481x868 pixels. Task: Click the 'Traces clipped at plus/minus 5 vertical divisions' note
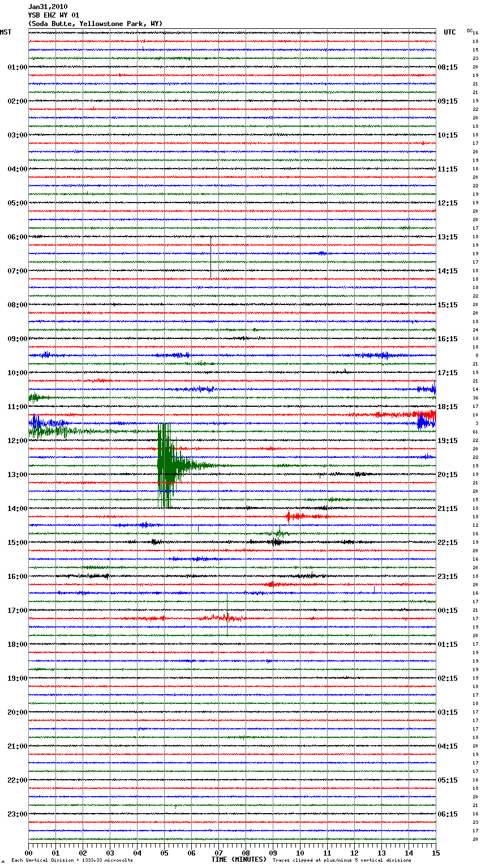tap(342, 860)
